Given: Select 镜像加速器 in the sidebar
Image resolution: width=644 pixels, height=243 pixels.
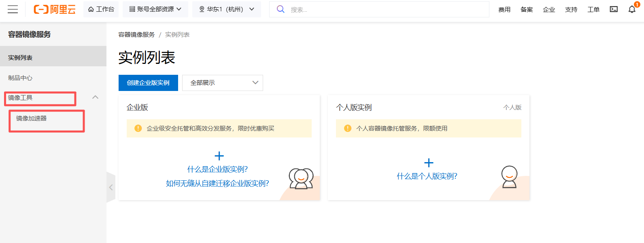Looking at the screenshot, I should pos(32,118).
